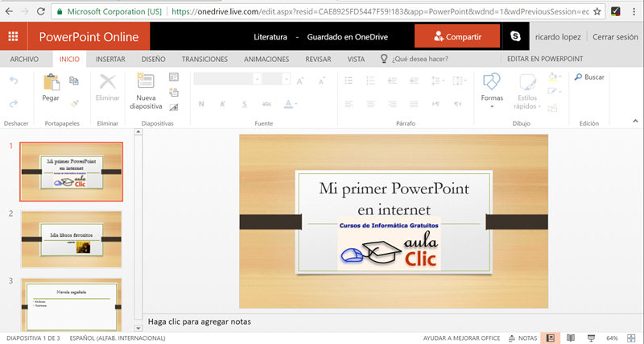
Task: Collapse the ribbon with chevron
Action: (x=635, y=121)
